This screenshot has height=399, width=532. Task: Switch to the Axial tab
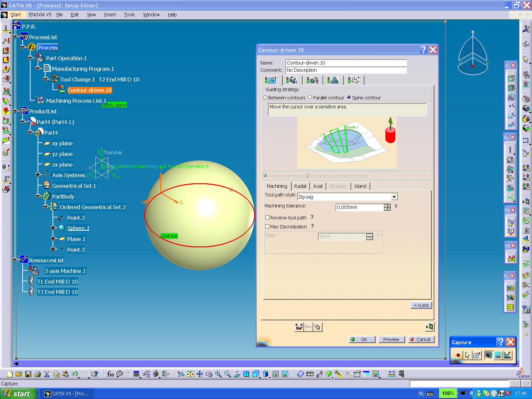(x=318, y=186)
